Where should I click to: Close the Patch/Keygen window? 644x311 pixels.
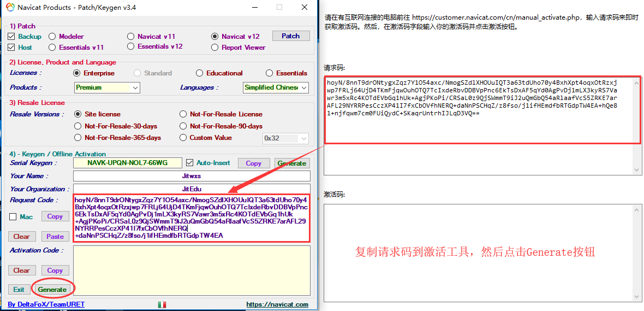pos(305,8)
